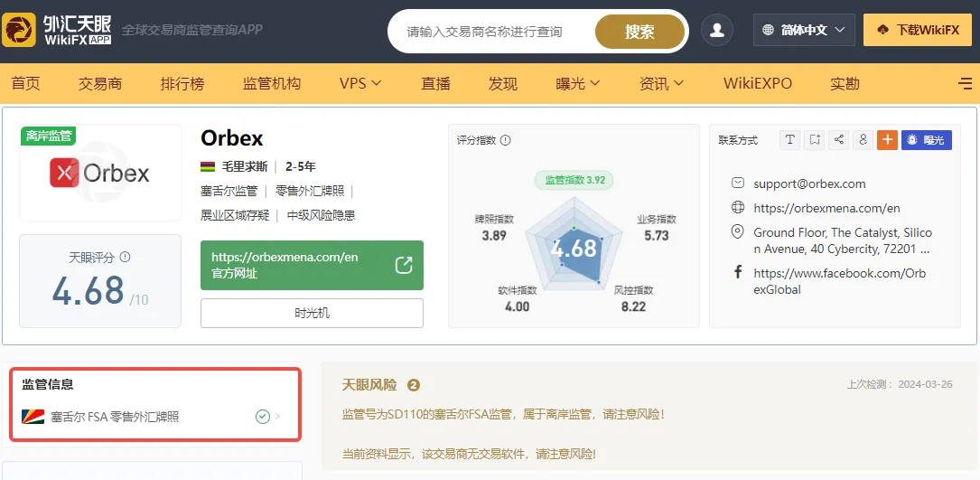Click the Facebook icon in contacts
This screenshot has width=980, height=480.
tap(738, 272)
